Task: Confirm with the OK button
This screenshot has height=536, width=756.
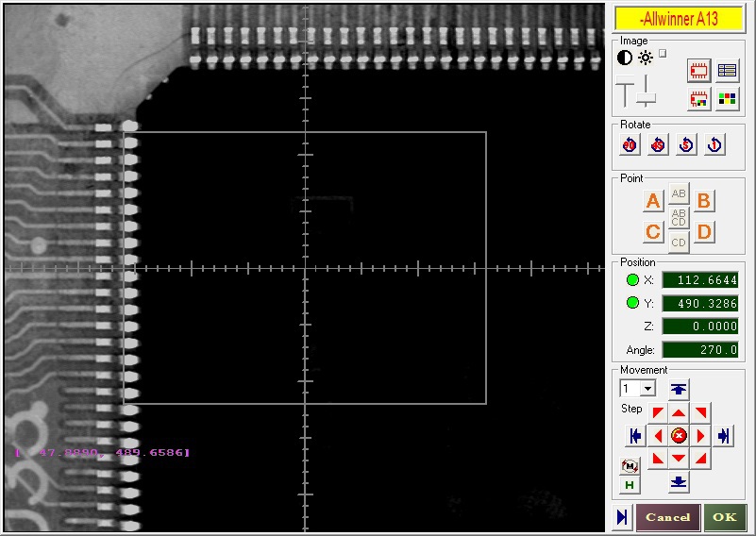Action: 725,517
